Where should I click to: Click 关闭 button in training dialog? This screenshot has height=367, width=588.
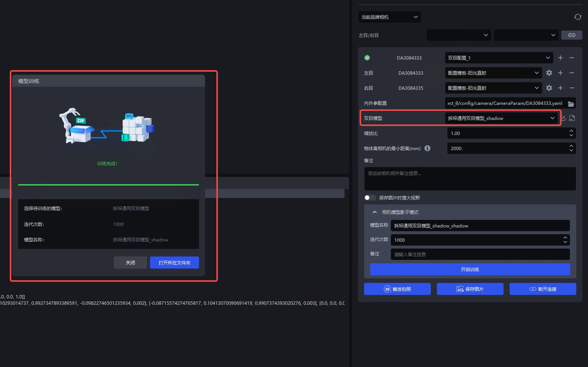130,263
